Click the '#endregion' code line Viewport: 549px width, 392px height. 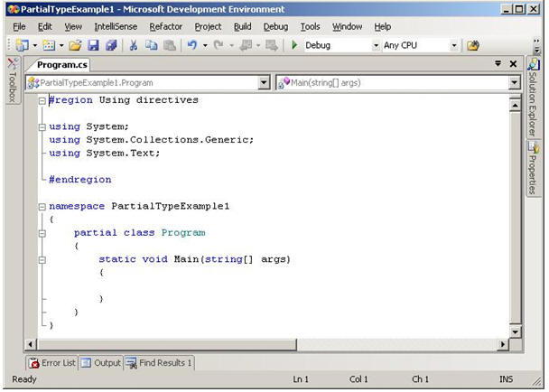coord(80,180)
